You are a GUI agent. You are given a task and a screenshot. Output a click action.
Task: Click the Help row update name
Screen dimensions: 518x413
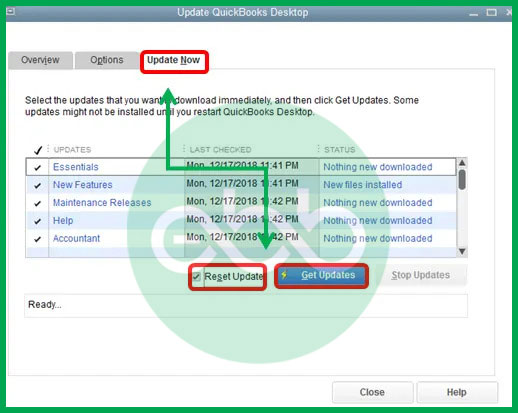tap(63, 220)
